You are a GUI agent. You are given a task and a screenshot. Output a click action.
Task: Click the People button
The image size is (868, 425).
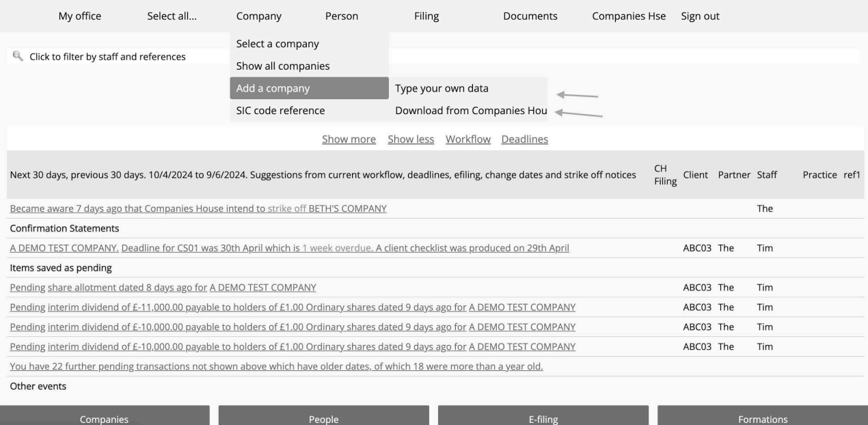pos(324,415)
